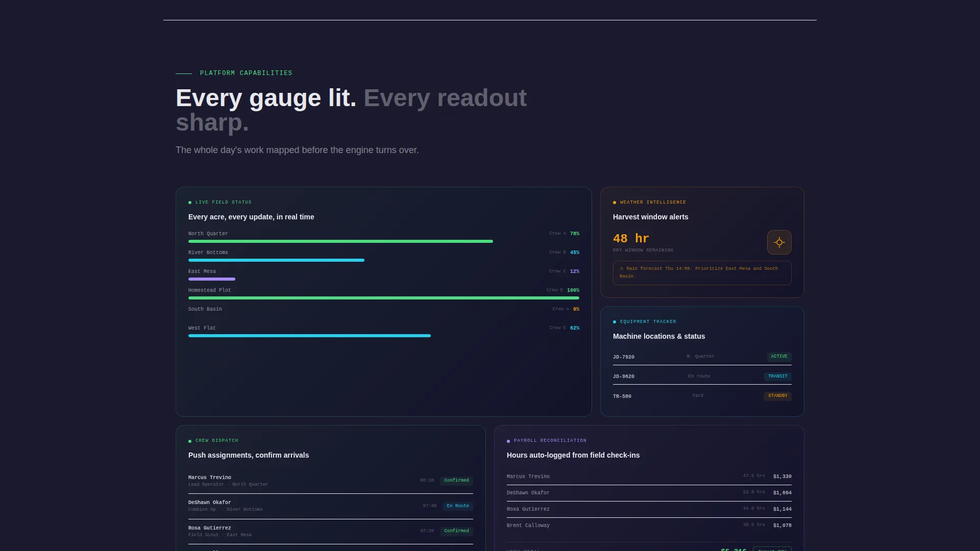Click the rain forecast warning alert
The image size is (980, 551).
[702, 273]
